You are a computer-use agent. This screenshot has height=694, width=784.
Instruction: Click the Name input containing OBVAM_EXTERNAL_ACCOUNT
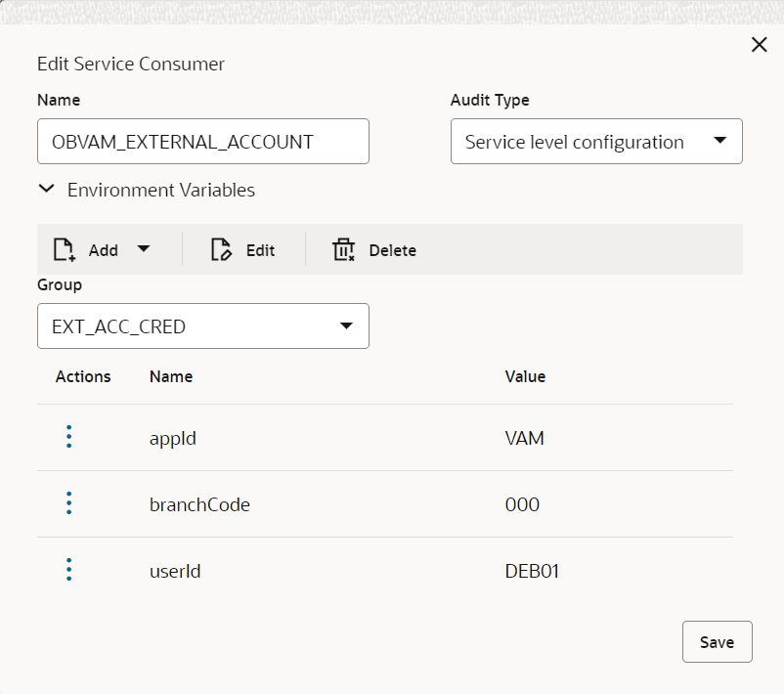click(x=202, y=141)
